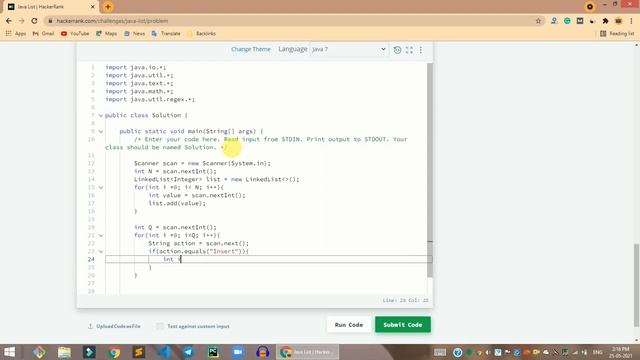Screen dimensions: 640x360
Task: Open the Apps bookmark shortcut
Action: [x=16, y=33]
